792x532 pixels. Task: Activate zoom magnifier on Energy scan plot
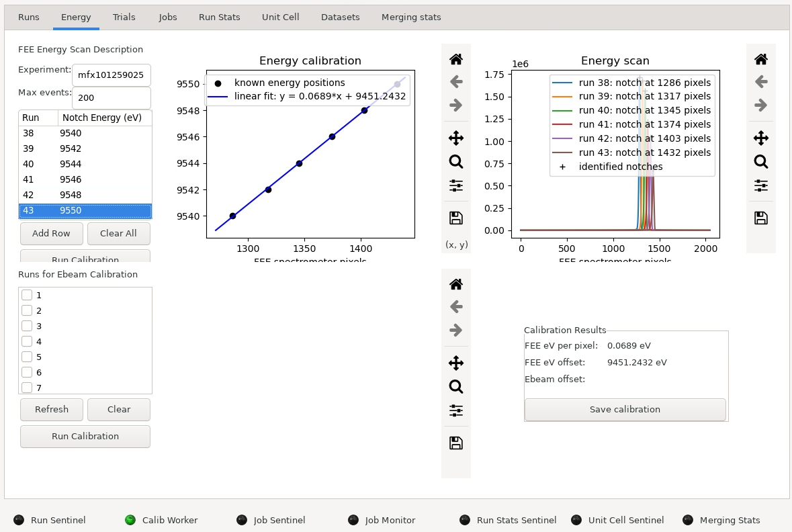pos(760,162)
